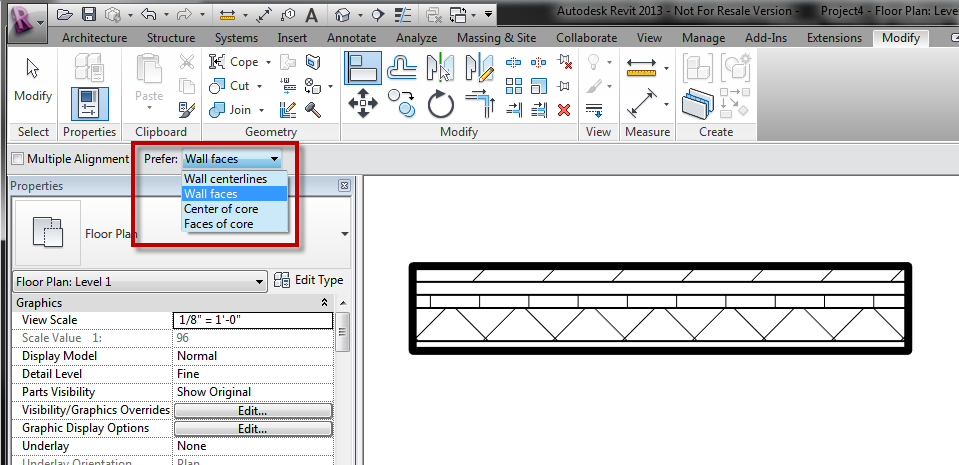Image resolution: width=959 pixels, height=465 pixels.
Task: Open the Collaborate ribbon tab
Action: 587,38
